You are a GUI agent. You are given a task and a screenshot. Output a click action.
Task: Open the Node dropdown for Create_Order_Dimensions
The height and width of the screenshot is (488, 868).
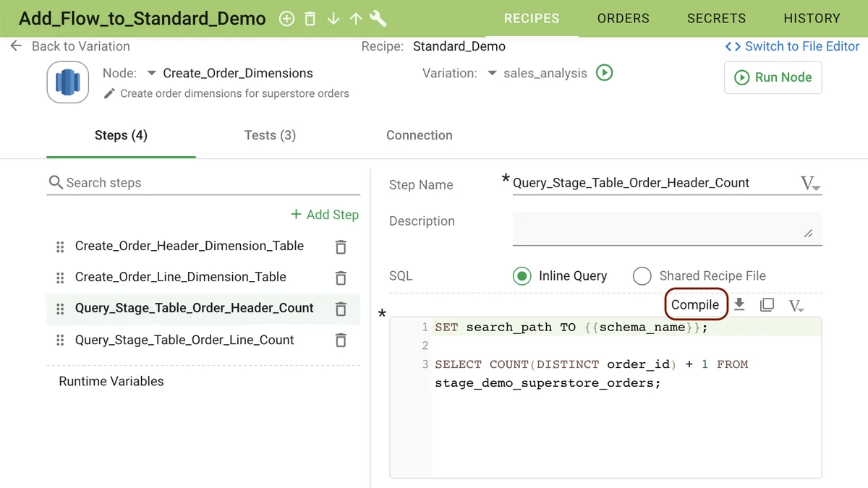tap(151, 73)
